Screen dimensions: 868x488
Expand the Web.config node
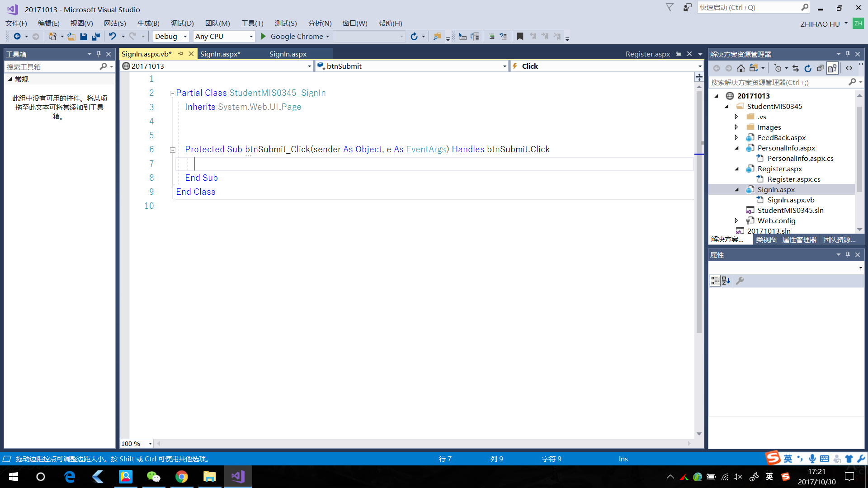[736, 221]
